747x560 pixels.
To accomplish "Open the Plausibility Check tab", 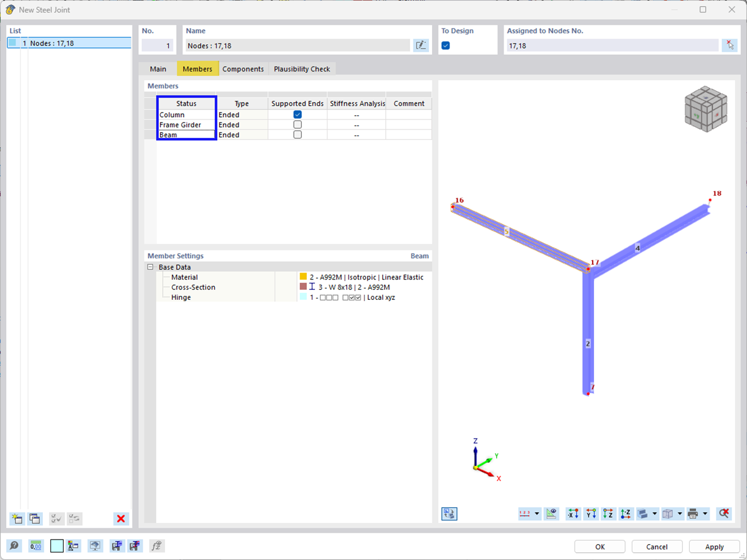I will tap(302, 69).
